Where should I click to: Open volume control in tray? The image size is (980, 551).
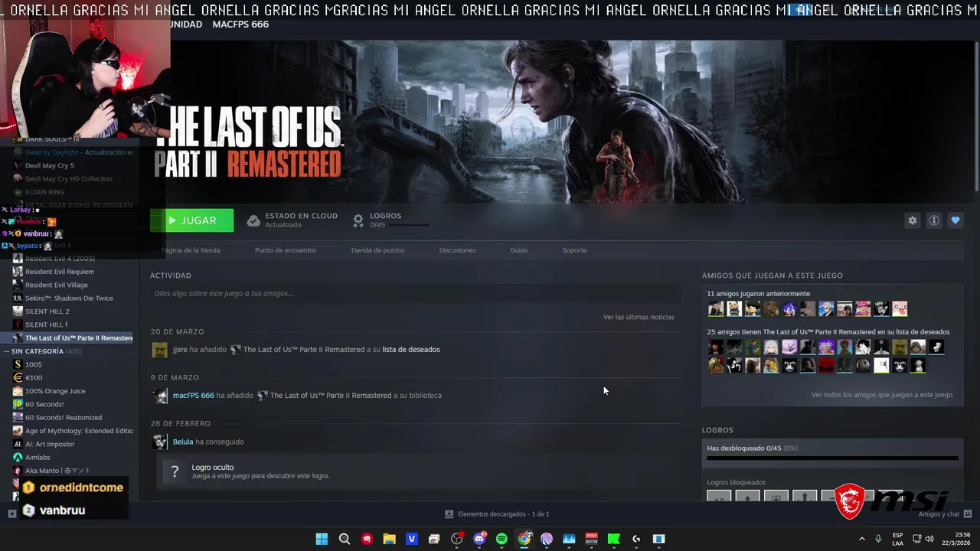click(929, 539)
